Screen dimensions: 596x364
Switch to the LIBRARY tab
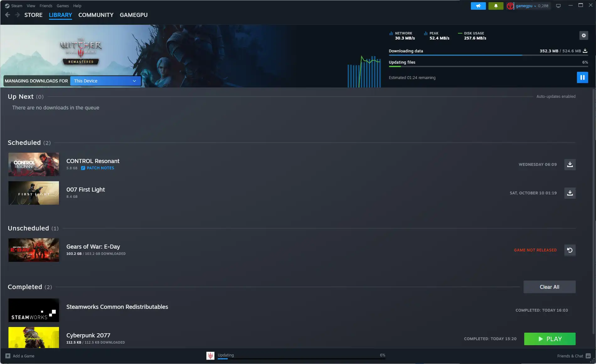pos(60,15)
